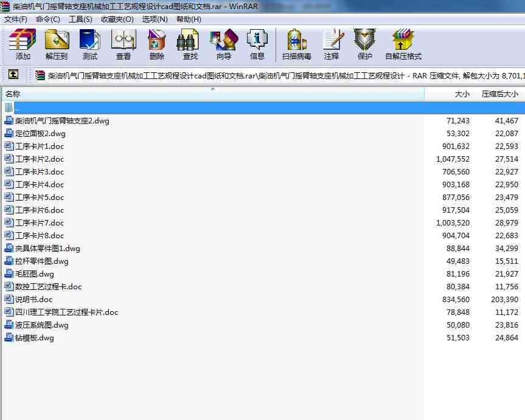
Task: Open the 查看 (View) toolbar icon
Action: click(123, 40)
